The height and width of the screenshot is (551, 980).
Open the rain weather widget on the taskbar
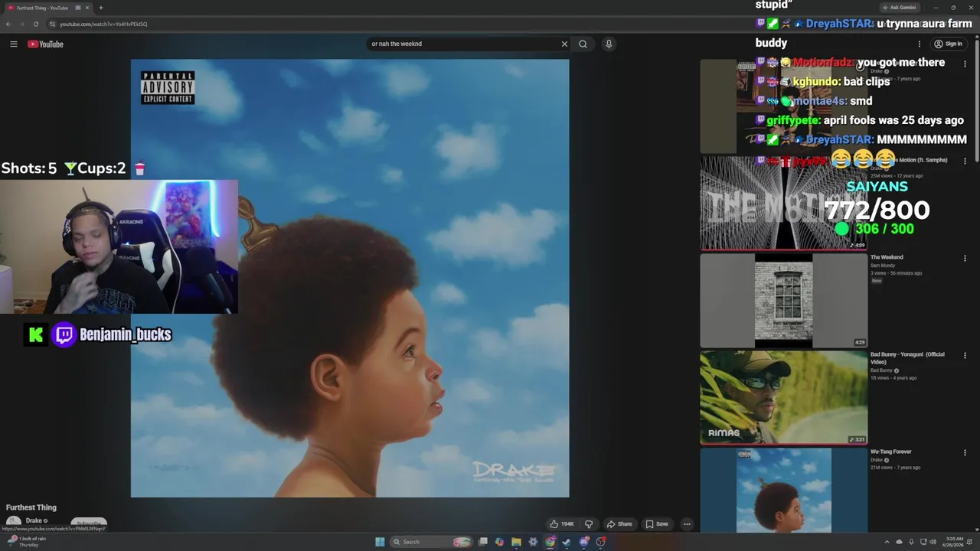27,542
